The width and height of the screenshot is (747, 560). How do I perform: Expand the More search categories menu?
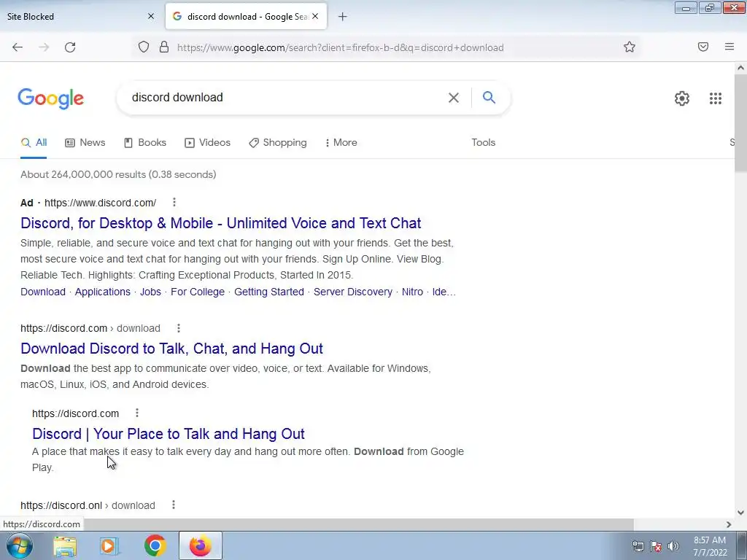(341, 142)
